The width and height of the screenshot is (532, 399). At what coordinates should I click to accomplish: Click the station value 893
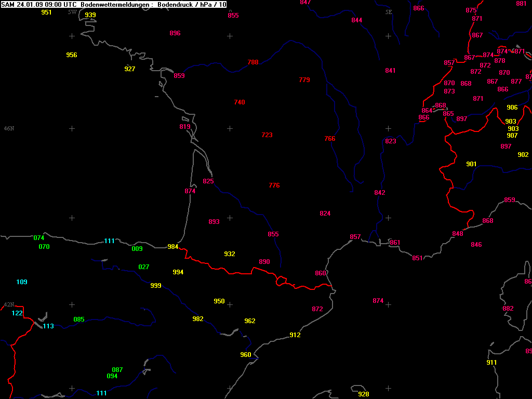[x=214, y=222]
